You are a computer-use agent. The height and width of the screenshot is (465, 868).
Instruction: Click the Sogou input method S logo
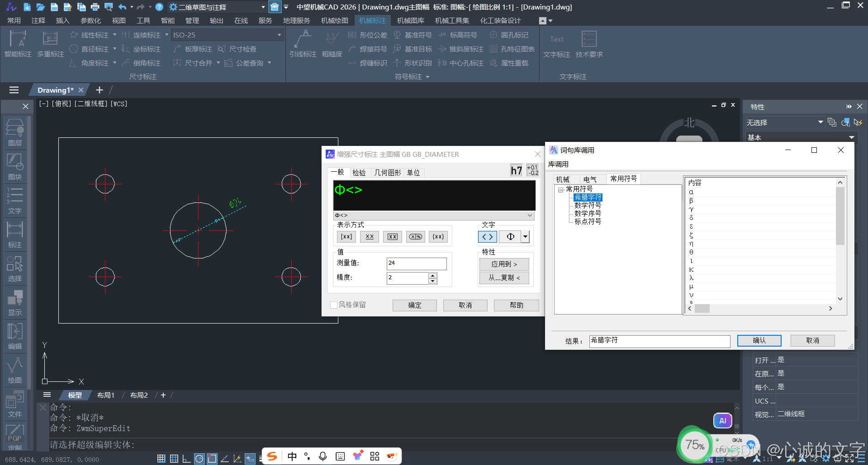pyautogui.click(x=272, y=456)
